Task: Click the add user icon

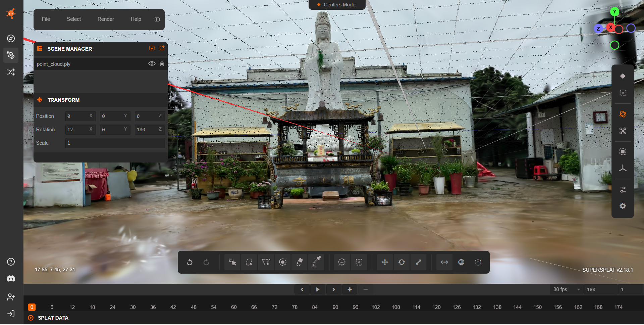Action: point(11,297)
